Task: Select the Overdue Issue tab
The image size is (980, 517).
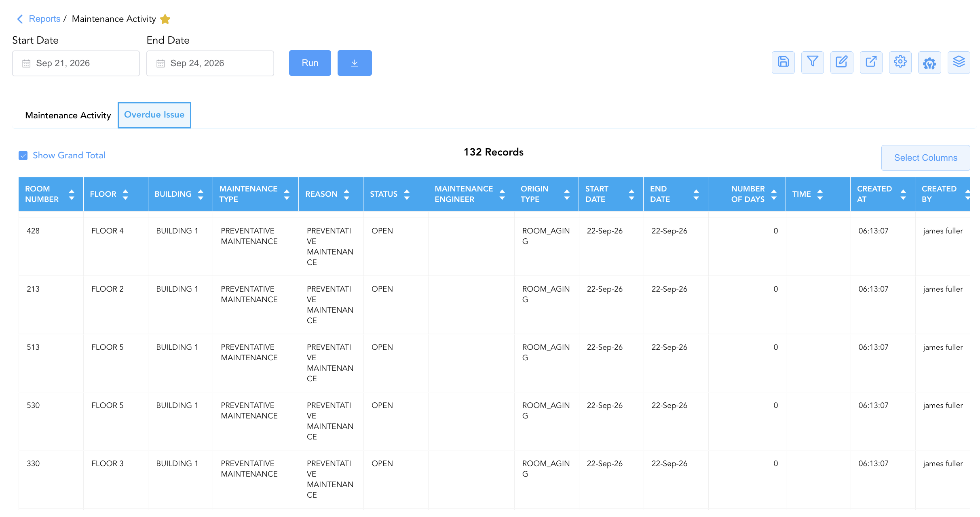Action: pyautogui.click(x=154, y=115)
